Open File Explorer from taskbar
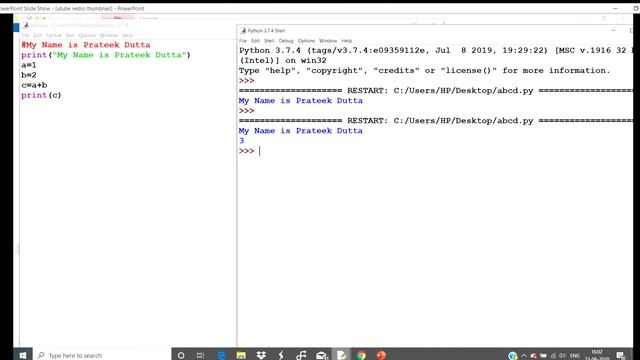 coord(241,355)
